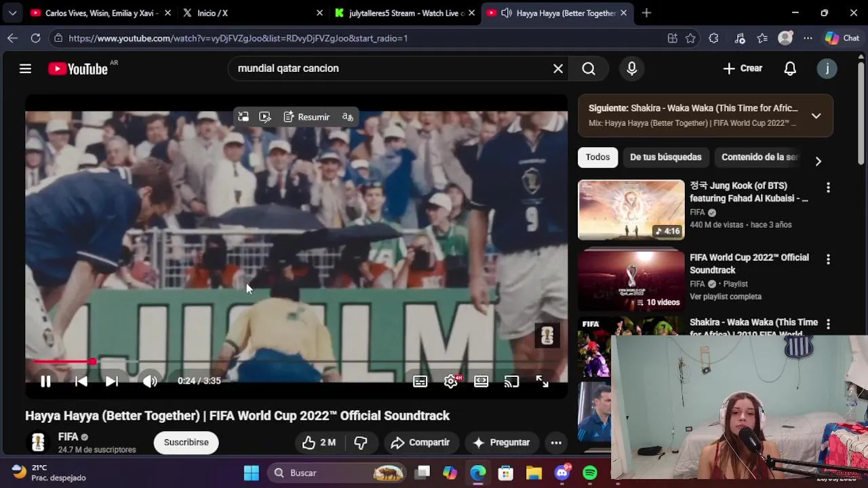
Task: Open the FIFA channel avatar
Action: [x=38, y=443]
